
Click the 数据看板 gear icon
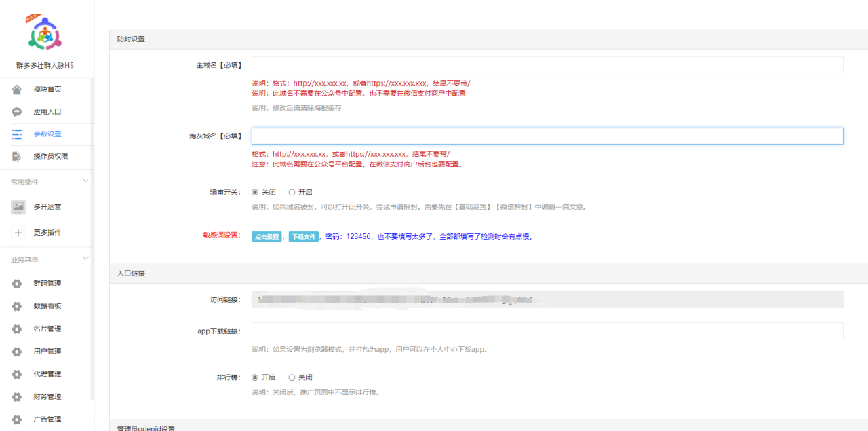pyautogui.click(x=18, y=305)
